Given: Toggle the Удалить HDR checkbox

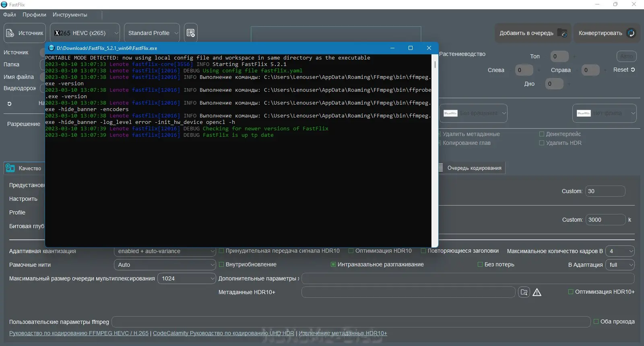Looking at the screenshot, I should click(542, 143).
